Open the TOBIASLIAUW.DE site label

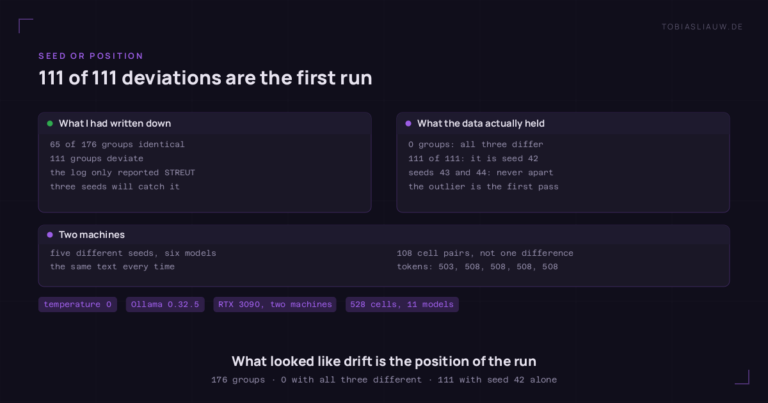coord(702,27)
